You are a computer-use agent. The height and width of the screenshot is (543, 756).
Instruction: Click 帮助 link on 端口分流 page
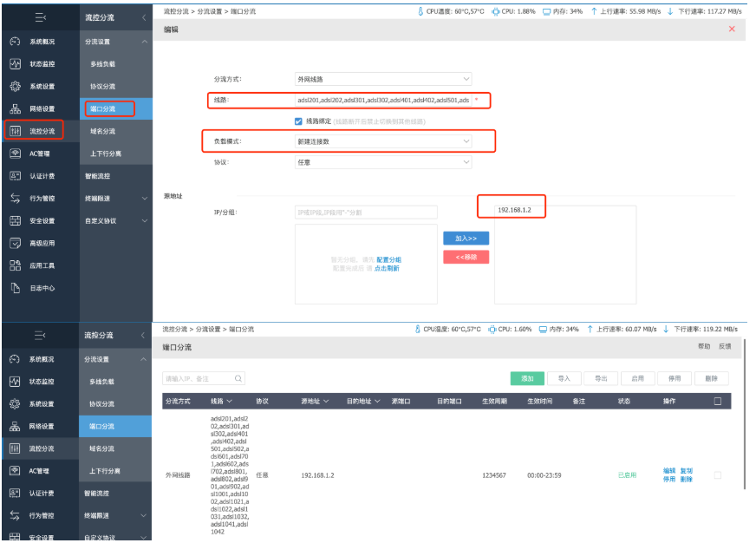(704, 346)
